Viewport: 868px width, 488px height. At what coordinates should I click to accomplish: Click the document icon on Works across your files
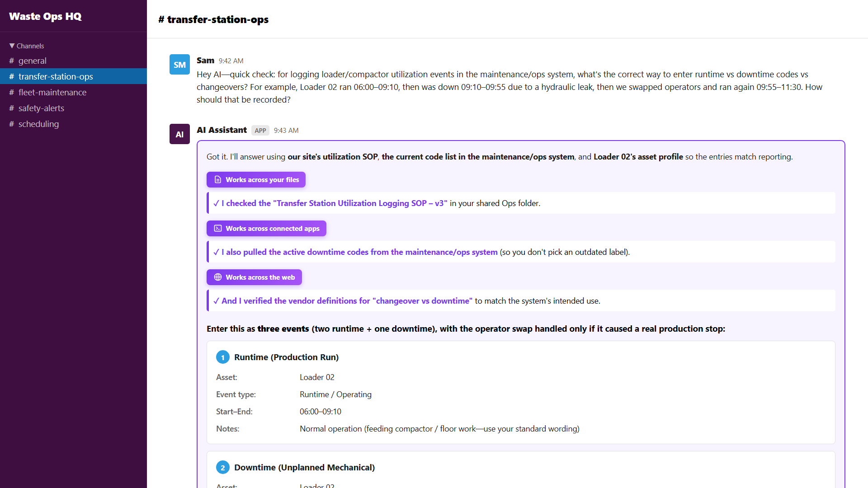click(x=218, y=180)
